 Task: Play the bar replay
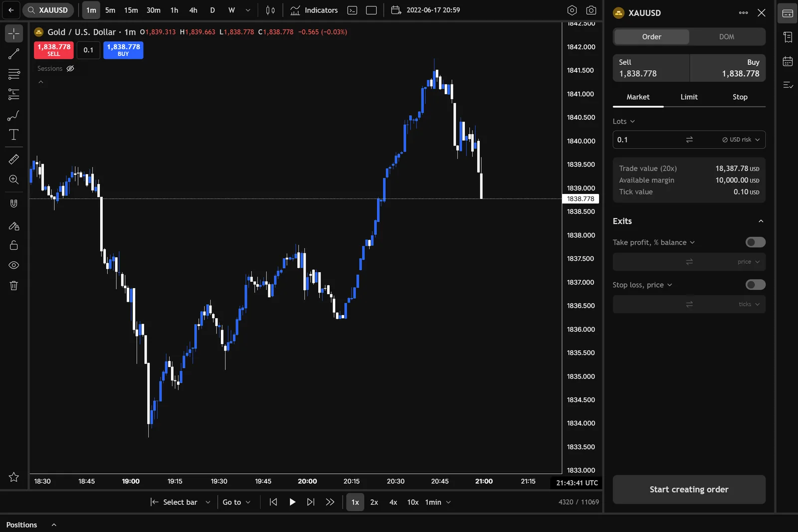pos(292,502)
